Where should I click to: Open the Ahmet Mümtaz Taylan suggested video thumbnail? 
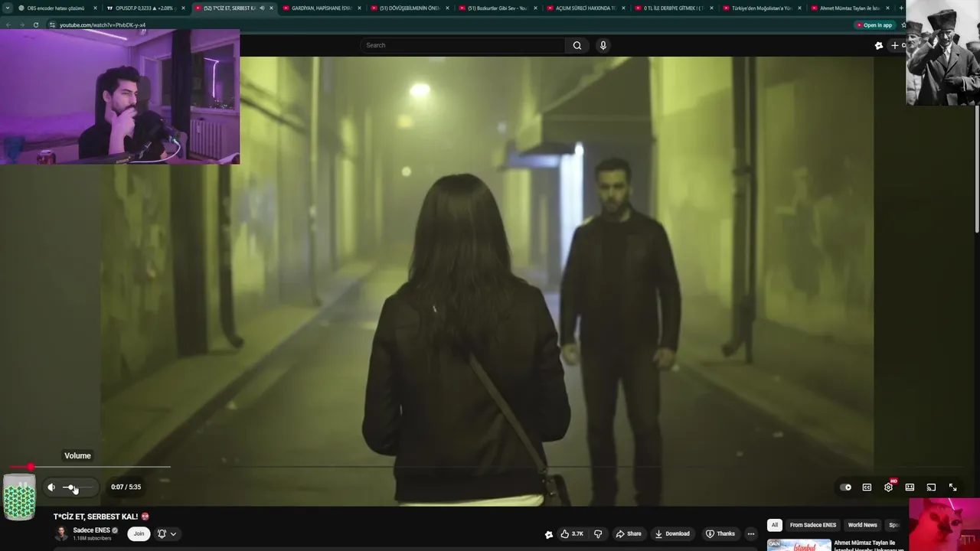799,545
